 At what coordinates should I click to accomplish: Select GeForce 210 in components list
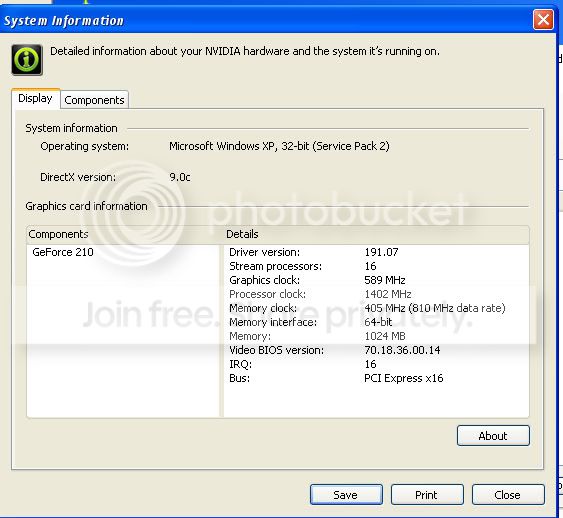63,252
